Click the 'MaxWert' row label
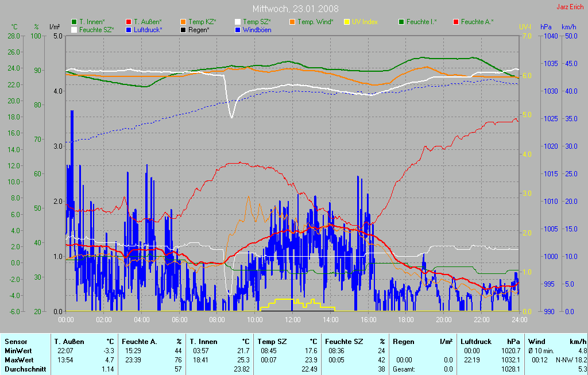Screen dimensions: 588x375 click(19, 360)
